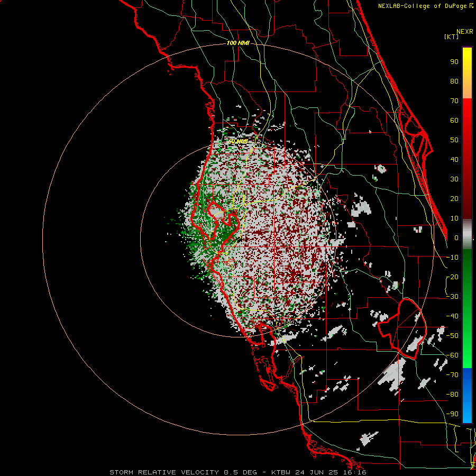Select the gray zero-velocity segment of color bar
Viewport: 476px width, 476px height.
467,234
